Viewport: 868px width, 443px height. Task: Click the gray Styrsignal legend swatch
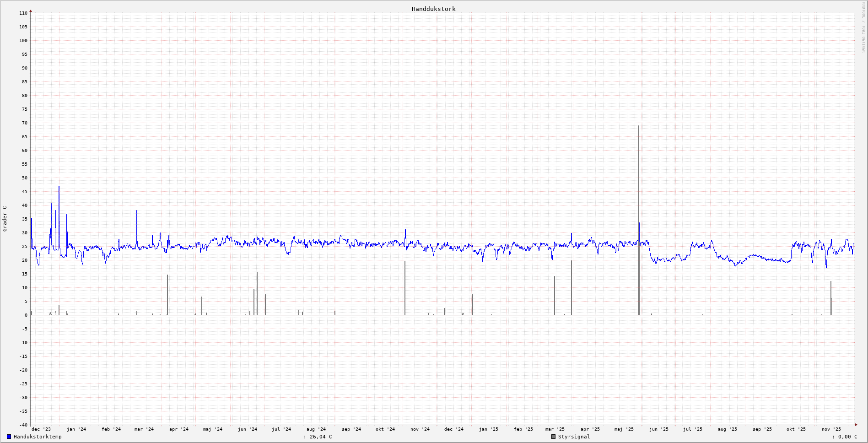coord(553,437)
